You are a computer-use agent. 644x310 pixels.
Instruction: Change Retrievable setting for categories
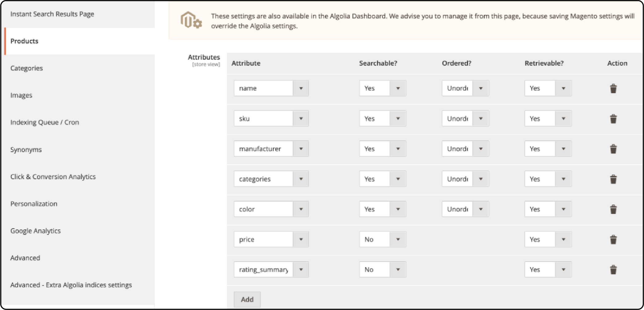point(548,179)
